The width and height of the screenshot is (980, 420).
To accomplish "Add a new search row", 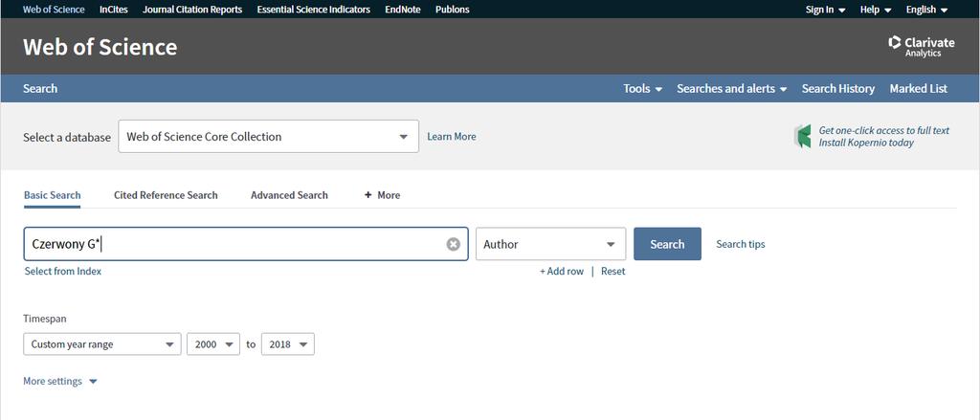I will pos(562,272).
